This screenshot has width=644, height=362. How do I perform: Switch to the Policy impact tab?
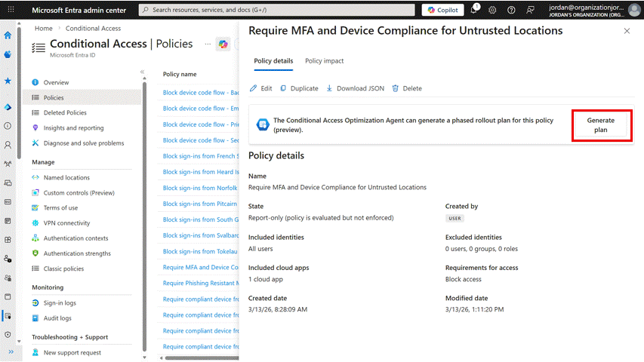(x=324, y=61)
